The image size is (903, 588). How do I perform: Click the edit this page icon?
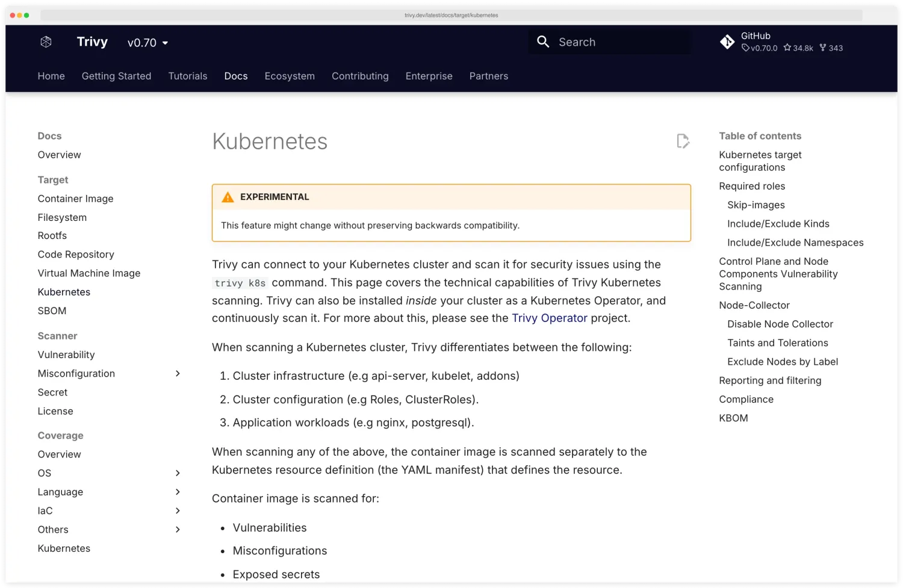click(x=683, y=141)
